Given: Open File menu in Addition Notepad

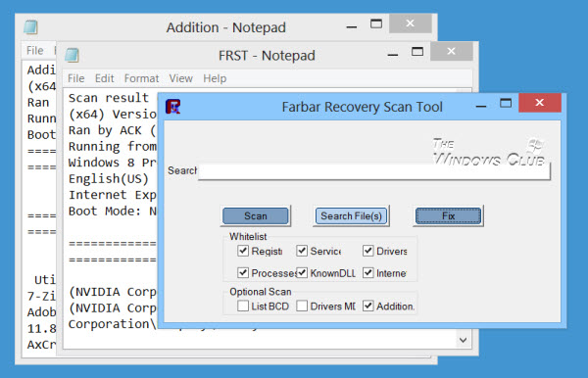Looking at the screenshot, I should coord(35,50).
